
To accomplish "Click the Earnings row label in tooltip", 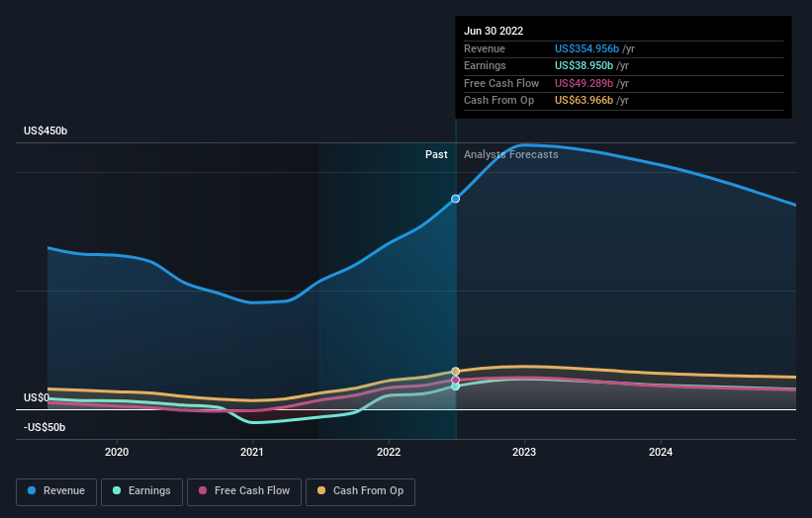I will pos(485,65).
